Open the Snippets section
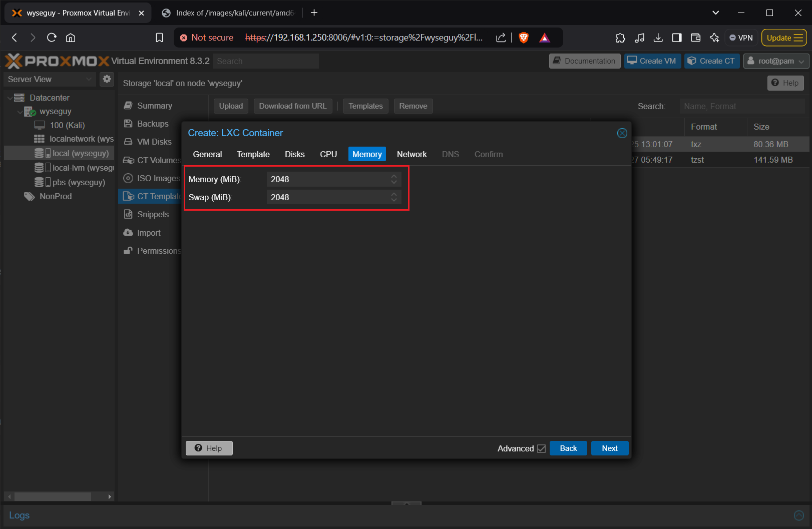This screenshot has width=812, height=529. coord(153,214)
